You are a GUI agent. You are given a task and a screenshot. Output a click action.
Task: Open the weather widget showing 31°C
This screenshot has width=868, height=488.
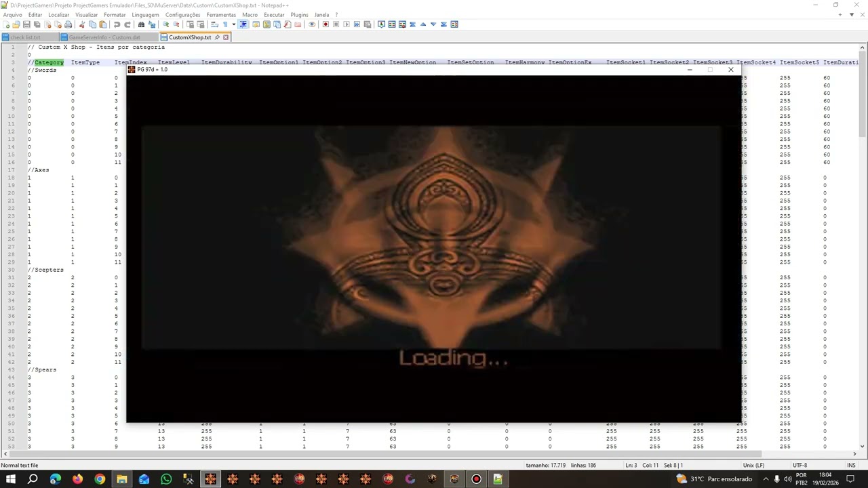(x=714, y=479)
